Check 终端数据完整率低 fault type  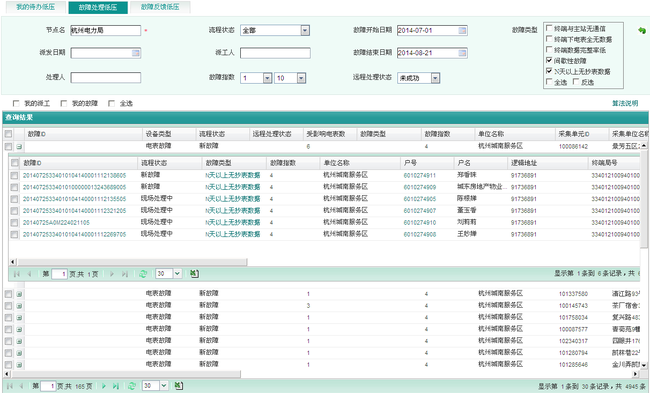pyautogui.click(x=549, y=50)
